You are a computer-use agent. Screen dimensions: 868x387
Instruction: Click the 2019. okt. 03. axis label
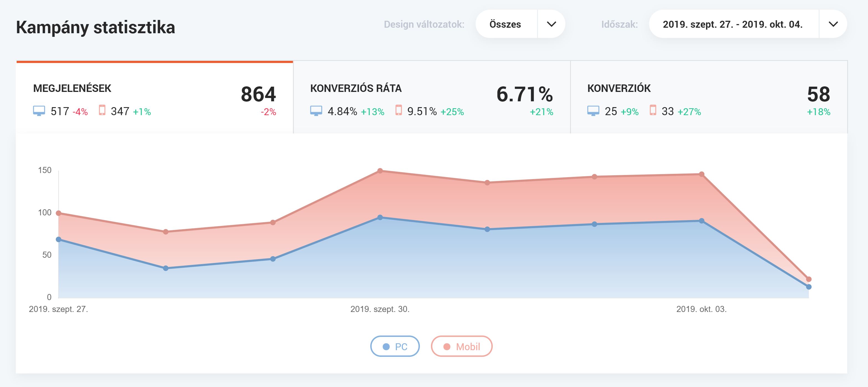click(701, 309)
